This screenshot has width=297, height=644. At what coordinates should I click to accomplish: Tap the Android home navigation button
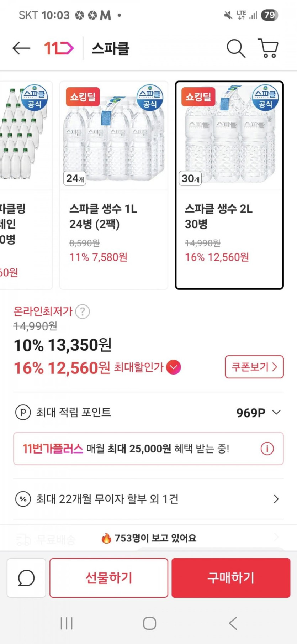pyautogui.click(x=149, y=623)
